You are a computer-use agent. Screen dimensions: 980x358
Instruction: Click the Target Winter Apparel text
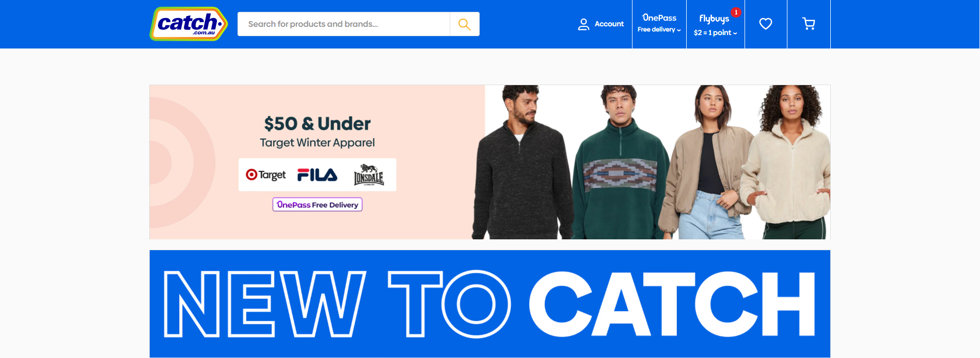[x=318, y=143]
